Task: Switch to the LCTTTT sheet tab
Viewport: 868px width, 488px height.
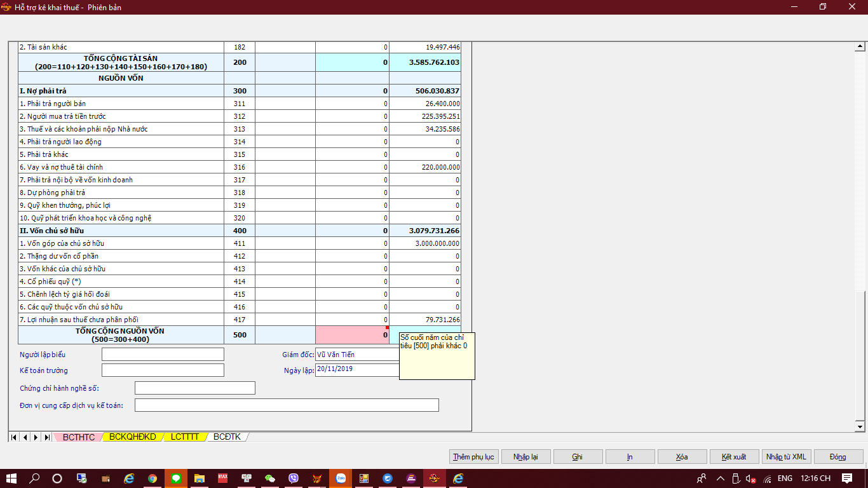Action: [185, 437]
